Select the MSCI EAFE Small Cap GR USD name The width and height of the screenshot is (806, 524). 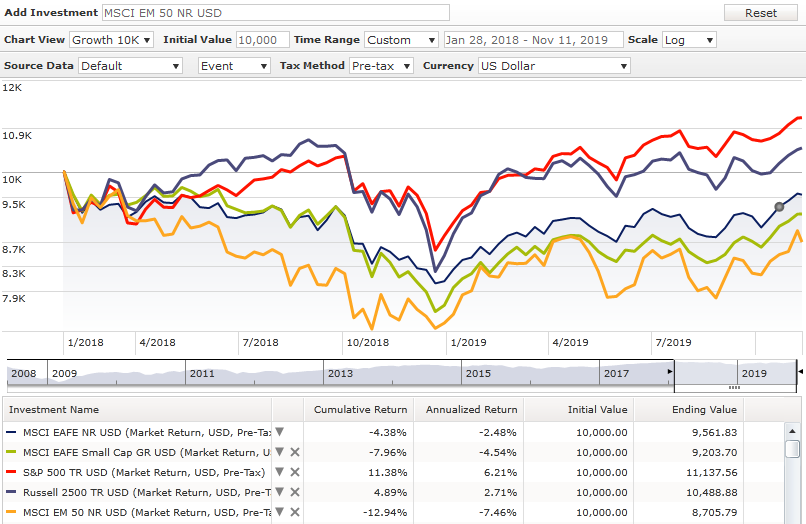pos(146,452)
